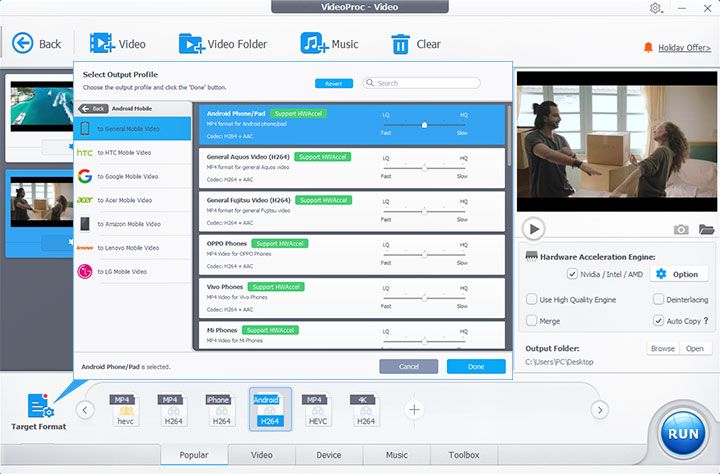Choose to HTC Mobile Video

[x=133, y=152]
